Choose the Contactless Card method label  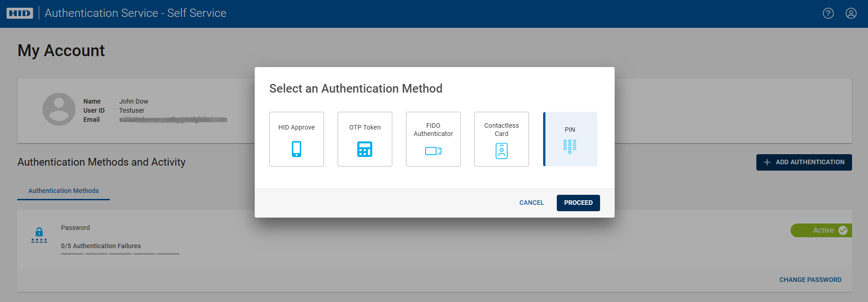(502, 130)
